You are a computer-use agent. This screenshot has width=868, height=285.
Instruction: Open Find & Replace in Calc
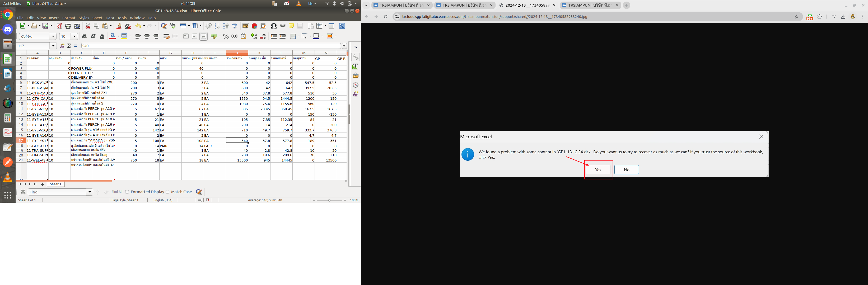tap(164, 26)
